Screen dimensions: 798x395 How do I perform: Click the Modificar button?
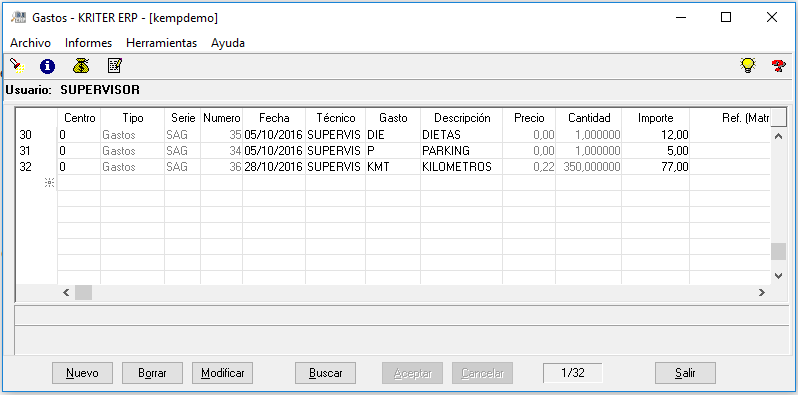point(222,373)
